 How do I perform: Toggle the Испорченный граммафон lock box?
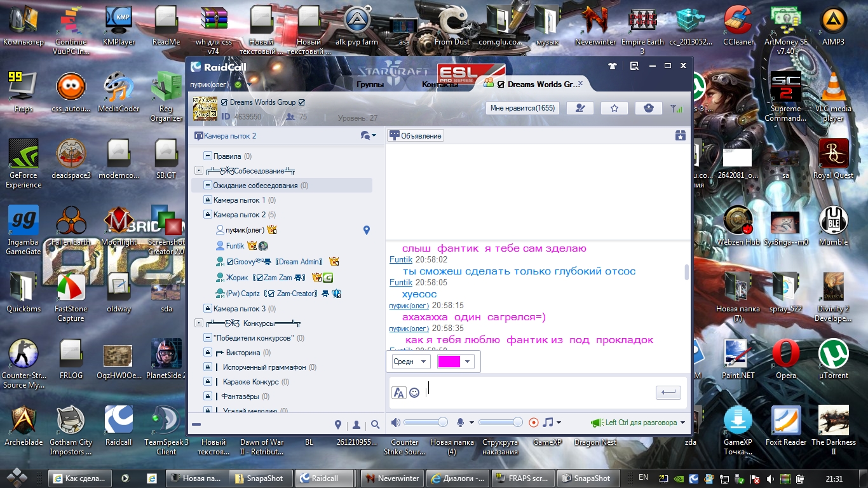[207, 367]
